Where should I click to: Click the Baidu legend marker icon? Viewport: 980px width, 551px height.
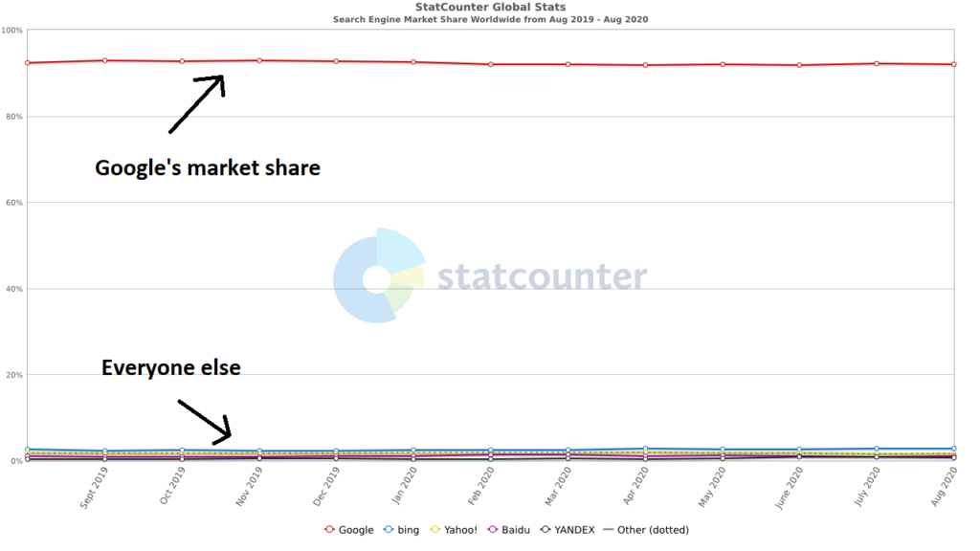click(x=493, y=530)
